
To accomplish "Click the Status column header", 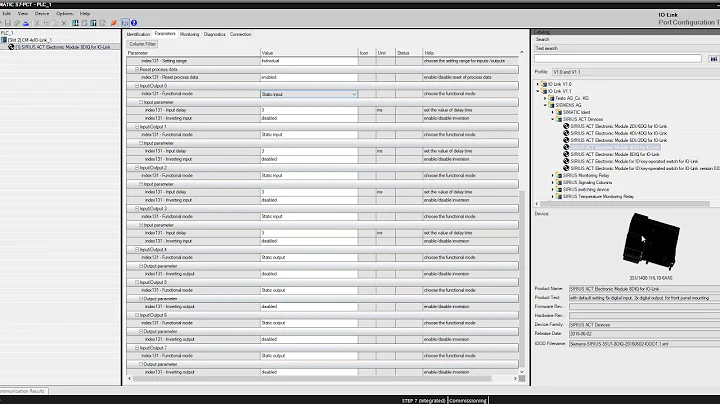I will (409, 53).
